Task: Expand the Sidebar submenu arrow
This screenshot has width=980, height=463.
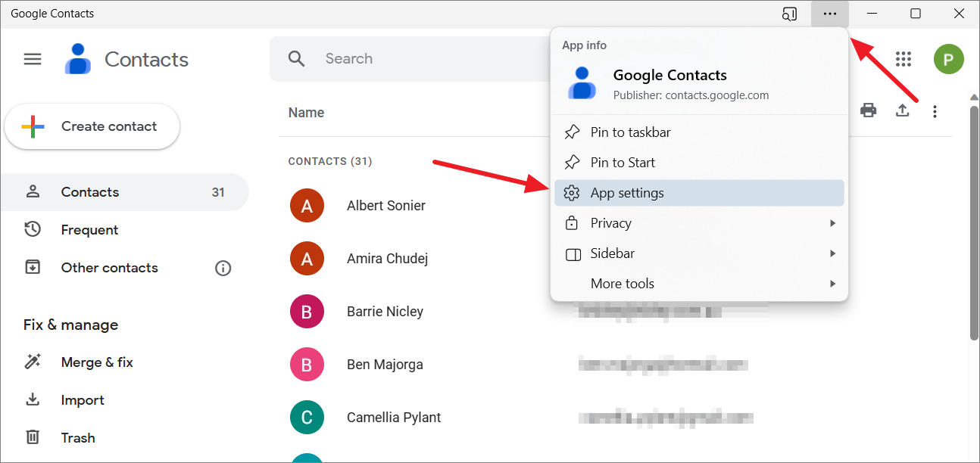Action: [832, 253]
